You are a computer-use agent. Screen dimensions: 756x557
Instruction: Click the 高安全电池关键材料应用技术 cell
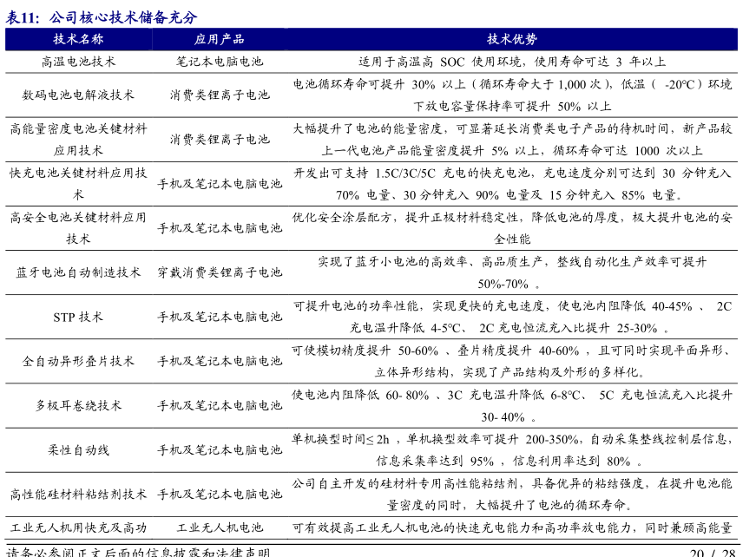[x=78, y=227]
